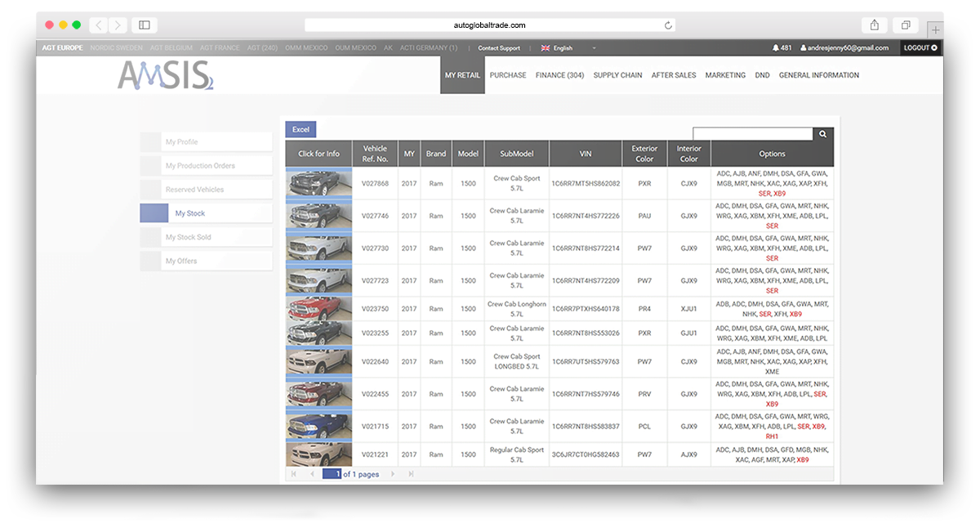Sort by Exterior Color column header
Screen dimensions: 980x528
coord(644,154)
